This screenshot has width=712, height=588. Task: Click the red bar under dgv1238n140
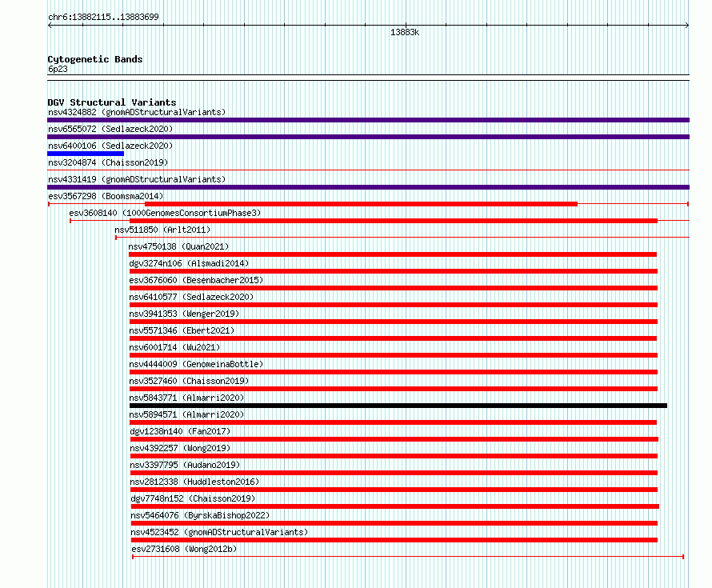[394, 439]
